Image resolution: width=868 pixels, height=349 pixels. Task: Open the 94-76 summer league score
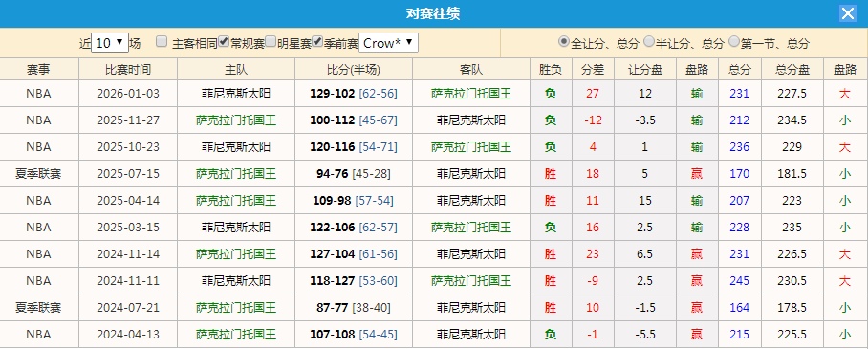coord(332,174)
